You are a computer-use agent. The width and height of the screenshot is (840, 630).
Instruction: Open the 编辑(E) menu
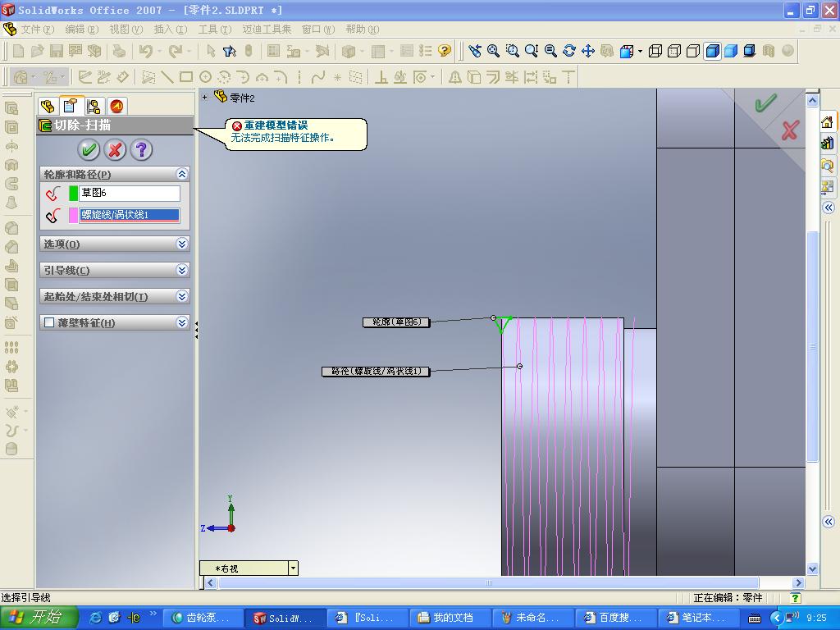pyautogui.click(x=81, y=29)
